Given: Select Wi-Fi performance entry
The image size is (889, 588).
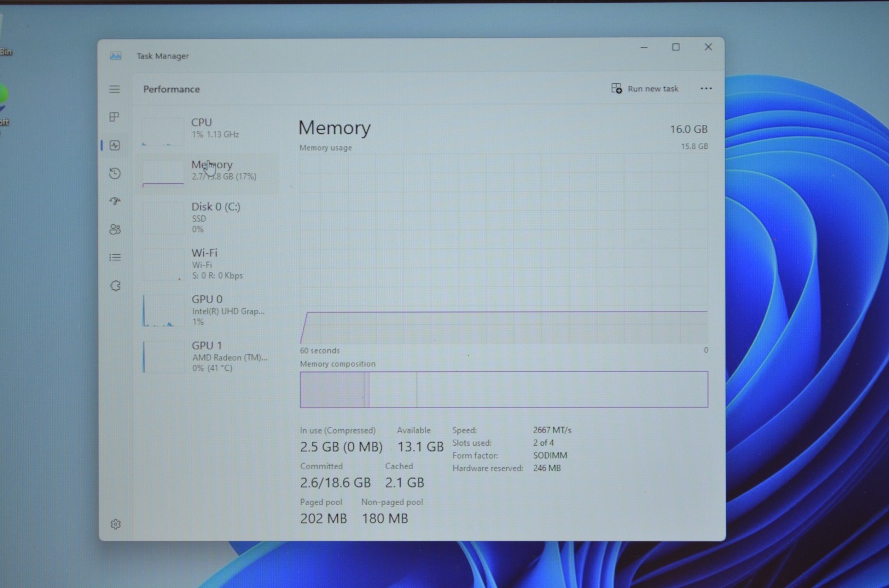Looking at the screenshot, I should tap(208, 264).
